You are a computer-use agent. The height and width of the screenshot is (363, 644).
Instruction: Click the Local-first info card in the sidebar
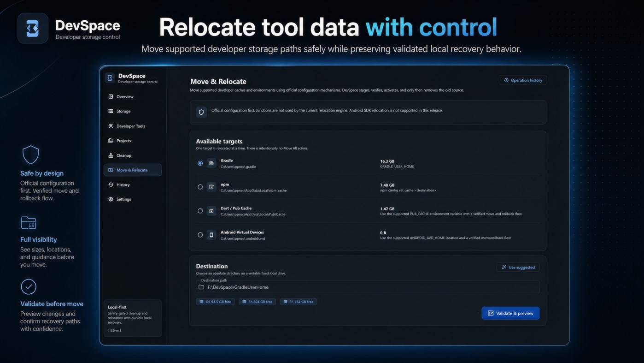coord(133,318)
